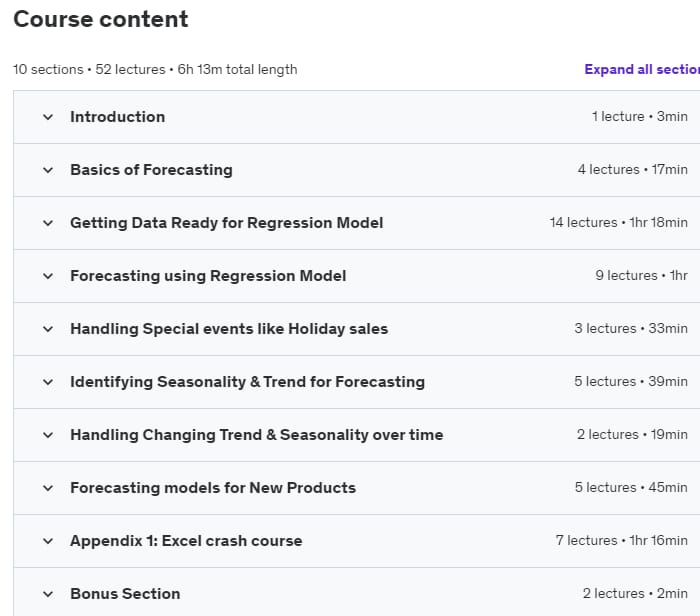This screenshot has width=700, height=616.
Task: Click the '14 lectures • 1hr 18min' text
Action: coord(619,222)
